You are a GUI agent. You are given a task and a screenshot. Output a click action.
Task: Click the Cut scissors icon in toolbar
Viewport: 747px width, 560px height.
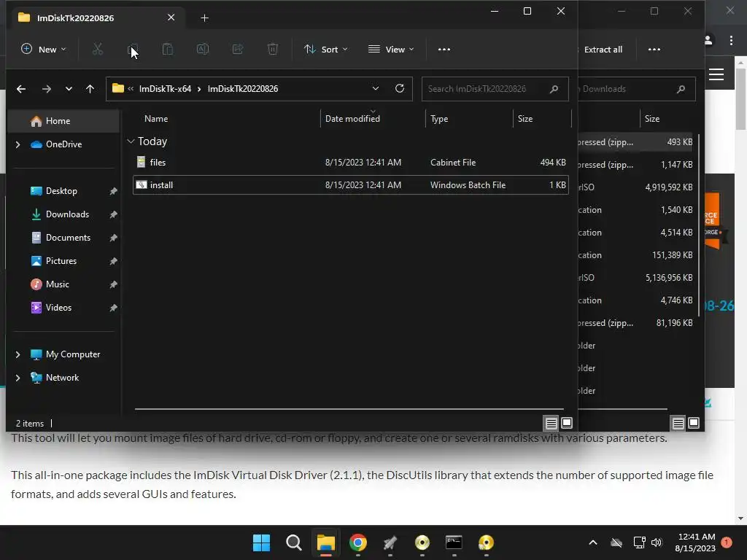tap(97, 49)
